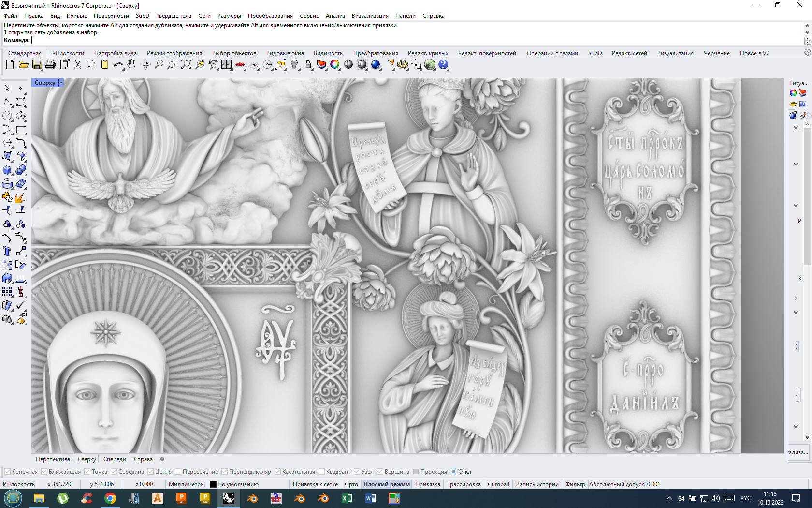Click the Миллиметры units status field
The width and height of the screenshot is (812, 508).
coord(187,484)
